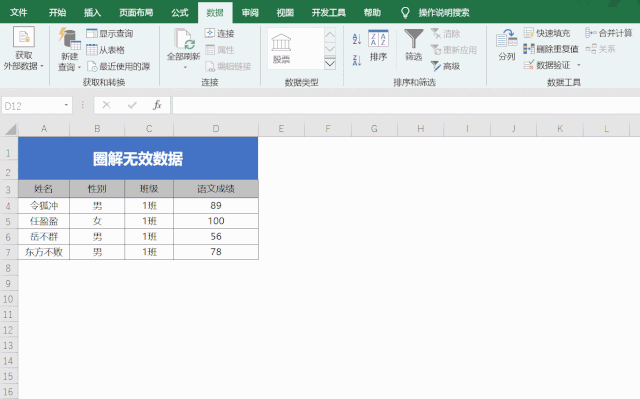
Task: Select cell with score 78
Action: pyautogui.click(x=216, y=252)
